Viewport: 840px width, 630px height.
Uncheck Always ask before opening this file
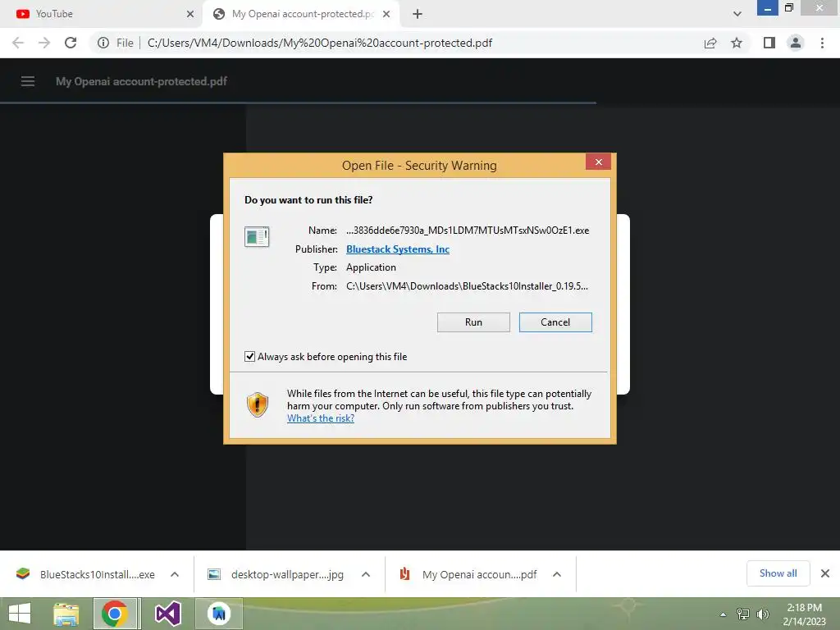pos(249,357)
